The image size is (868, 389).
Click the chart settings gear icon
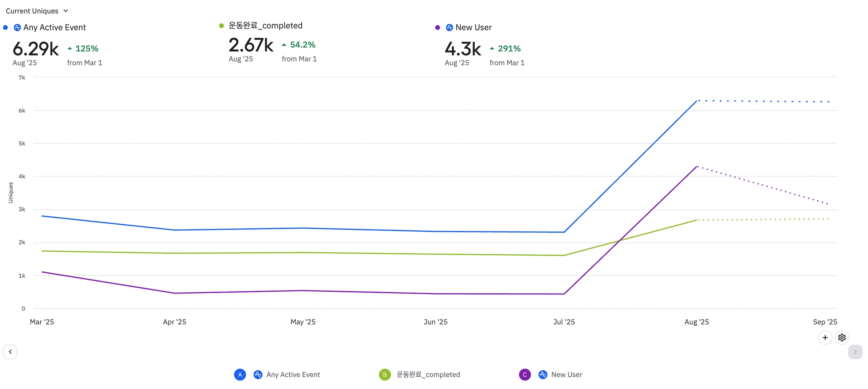(842, 338)
